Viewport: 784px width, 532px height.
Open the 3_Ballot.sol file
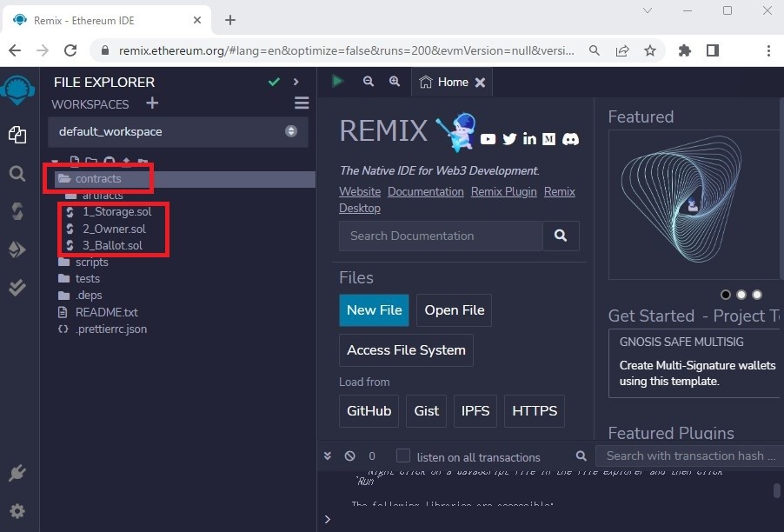[112, 245]
